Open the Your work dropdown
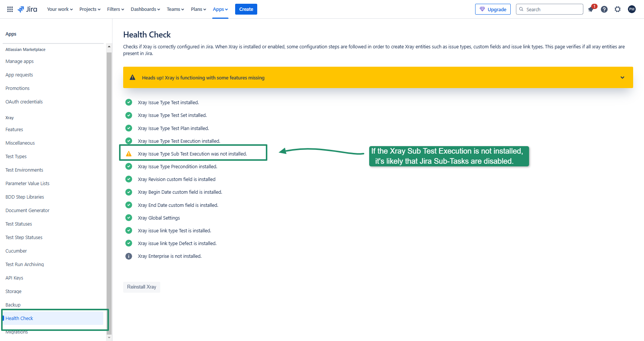Viewport: 644px width, 341px height. coord(60,9)
